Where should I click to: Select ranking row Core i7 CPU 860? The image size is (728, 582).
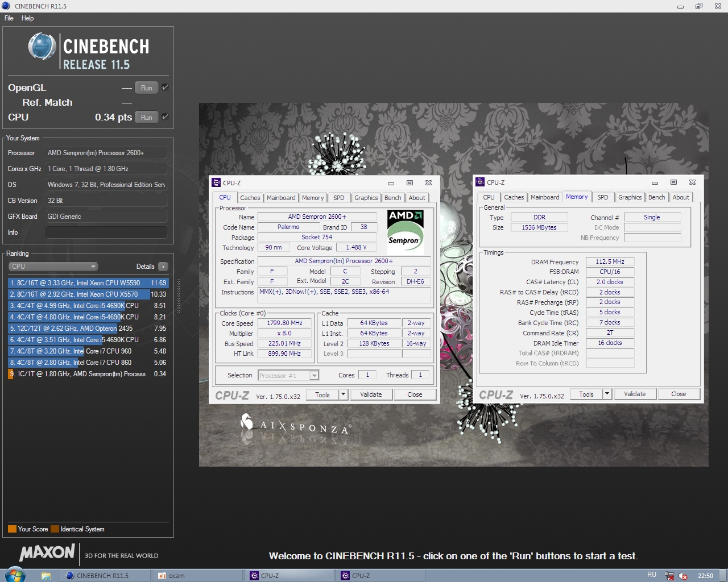tap(88, 363)
